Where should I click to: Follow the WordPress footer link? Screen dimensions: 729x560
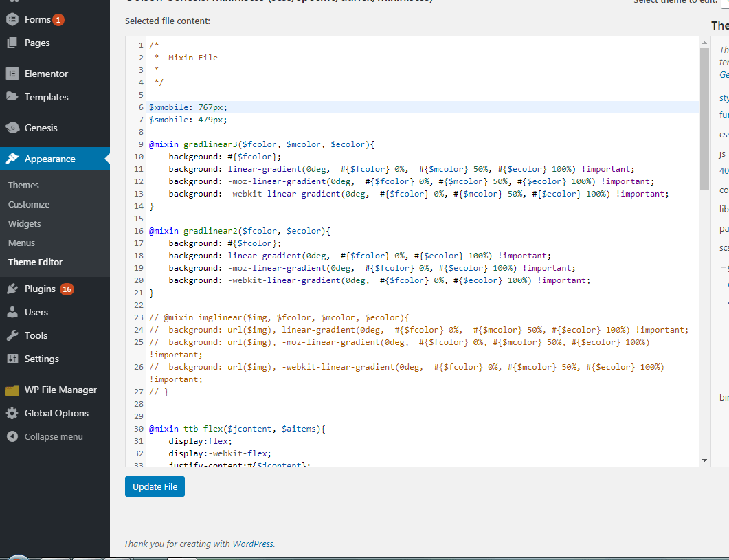point(253,544)
